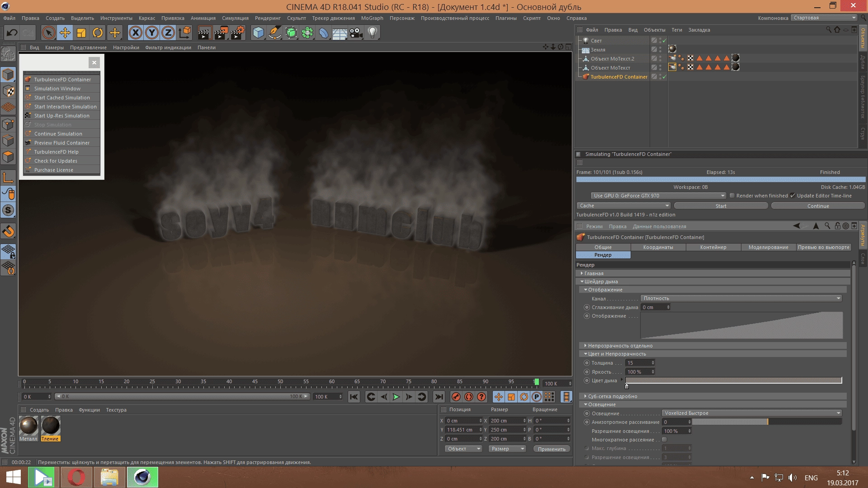This screenshot has height=488, width=868.
Task: Open the Компоновка Стартовая dropdown
Action: pos(824,18)
